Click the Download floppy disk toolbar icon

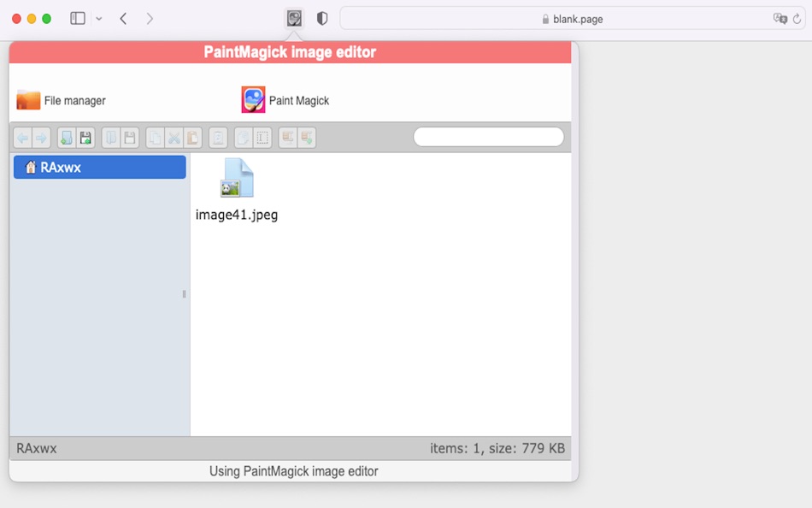[129, 138]
